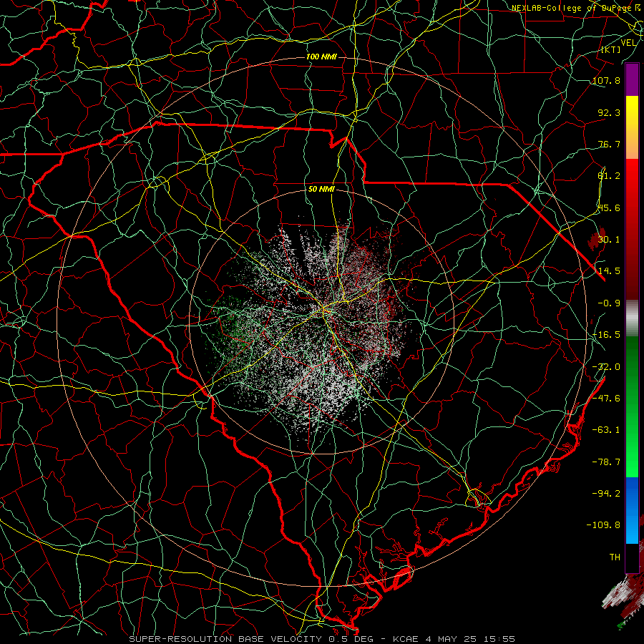Click the -94.2 velocity scale value

[x=606, y=494]
